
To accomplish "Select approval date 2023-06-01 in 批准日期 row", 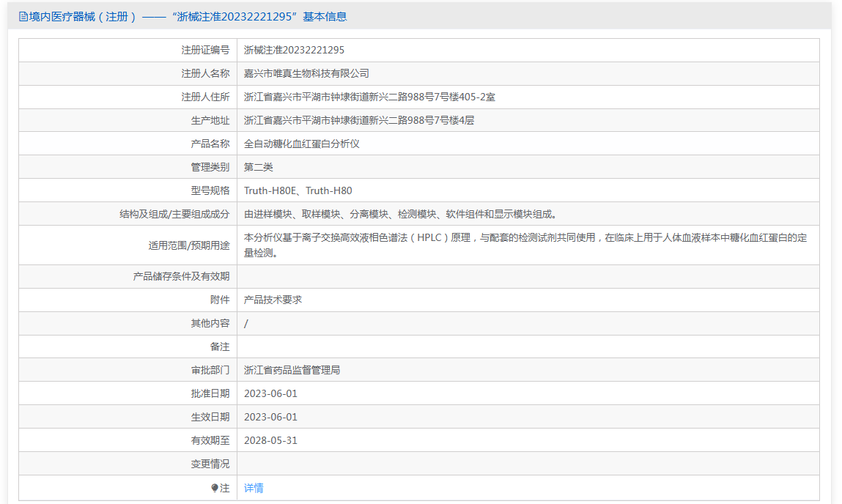I will coord(270,393).
